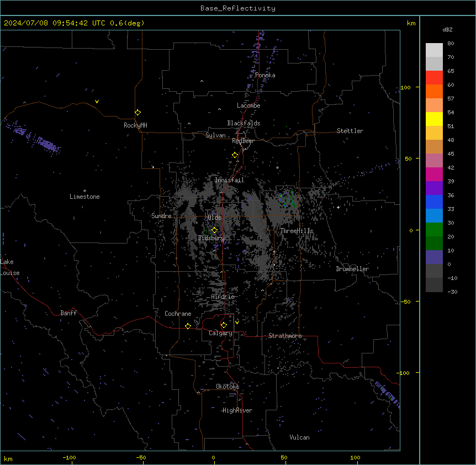Viewport: 476px width, 465px height.
Task: Click the Sylvan label
Action: (x=215, y=135)
